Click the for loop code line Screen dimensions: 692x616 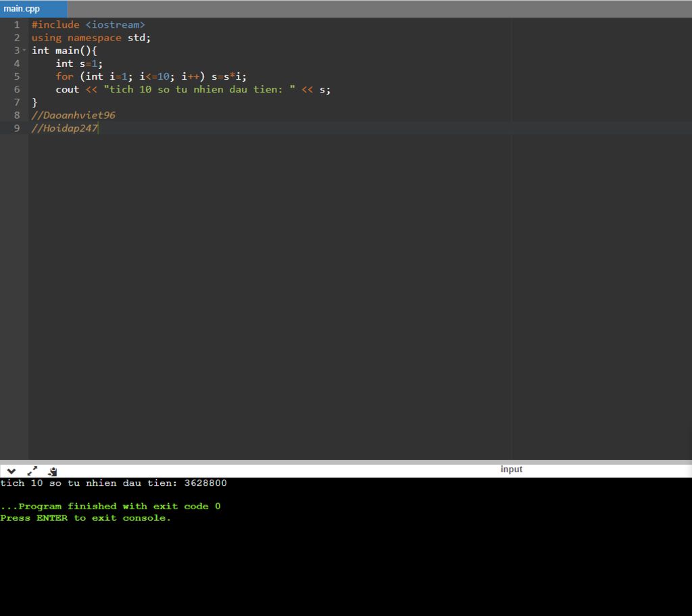[x=151, y=76]
